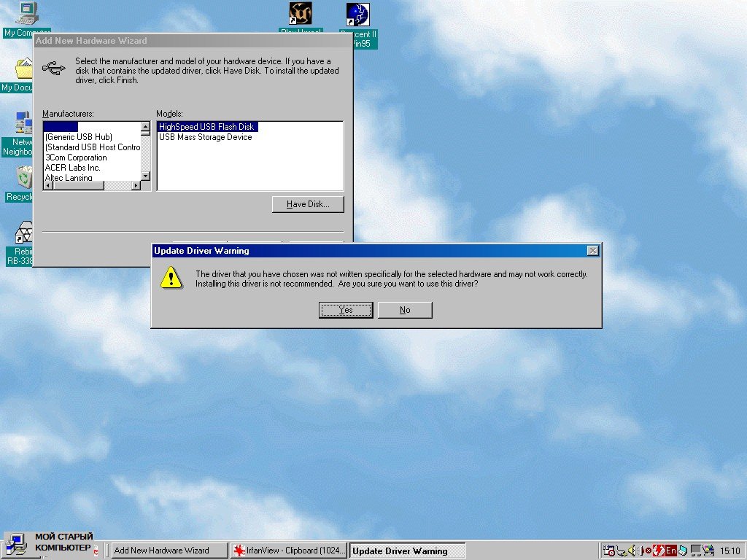Click the speaker volume tray icon
The width and height of the screenshot is (747, 560).
pos(633,551)
